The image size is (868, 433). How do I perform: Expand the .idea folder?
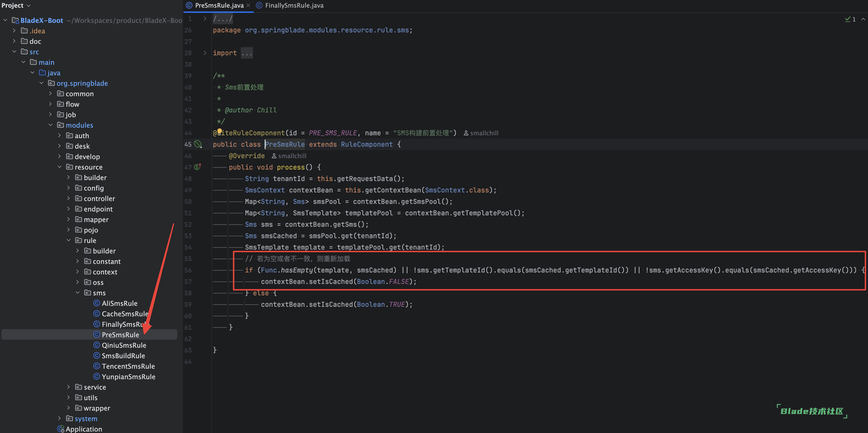point(14,31)
